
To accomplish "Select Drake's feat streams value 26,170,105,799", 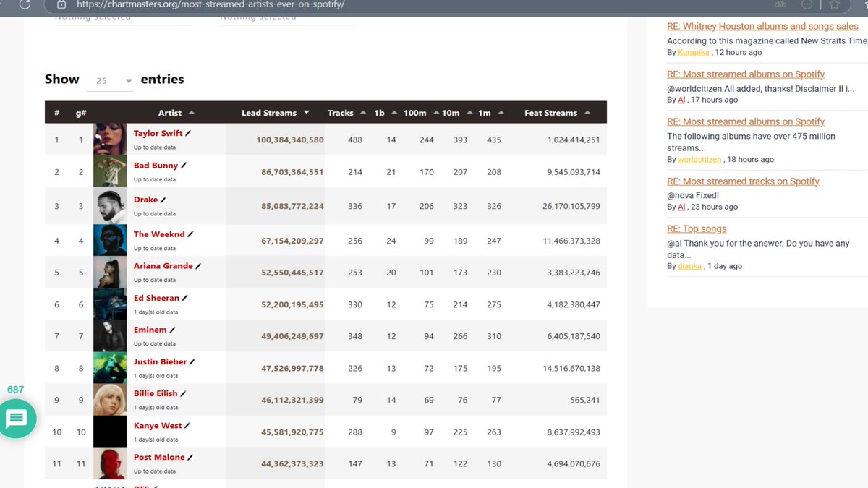I will pos(571,207).
